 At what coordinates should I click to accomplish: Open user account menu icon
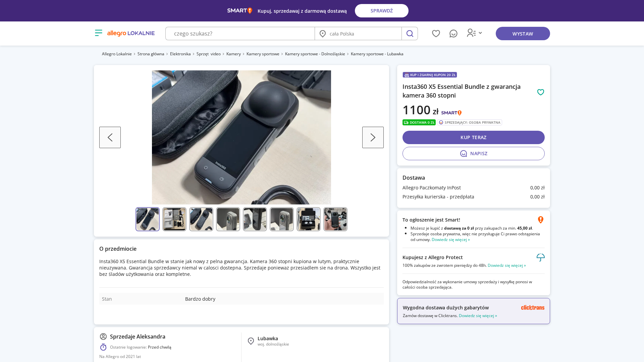[474, 33]
